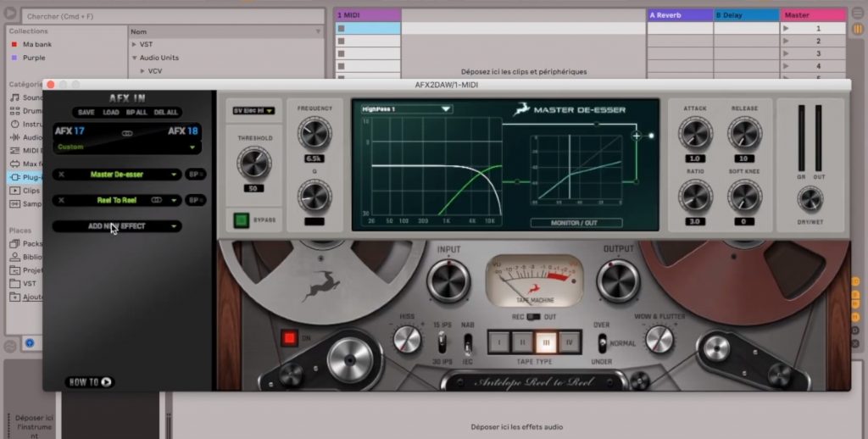
Task: Open the Nom column sort arrow
Action: point(318,31)
